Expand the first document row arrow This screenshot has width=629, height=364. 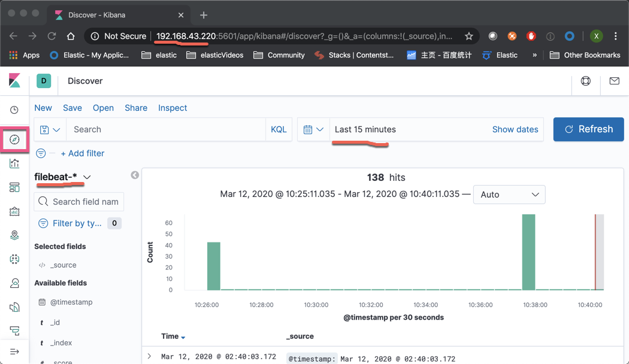click(149, 356)
